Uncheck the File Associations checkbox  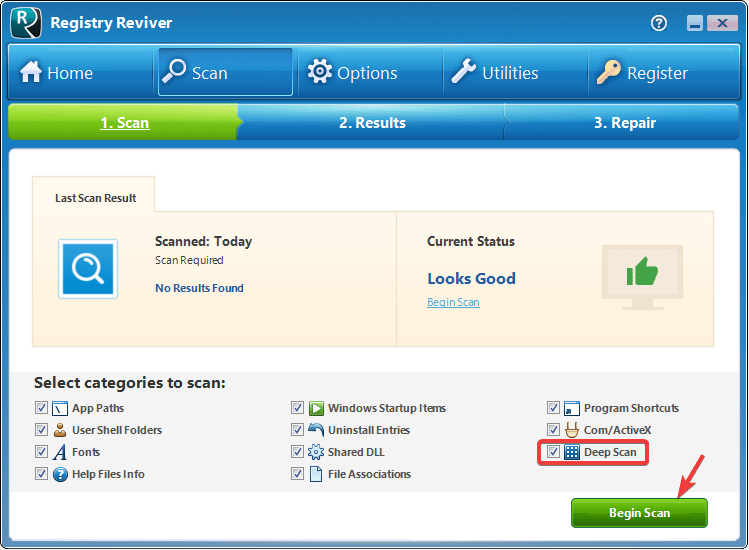pos(297,474)
